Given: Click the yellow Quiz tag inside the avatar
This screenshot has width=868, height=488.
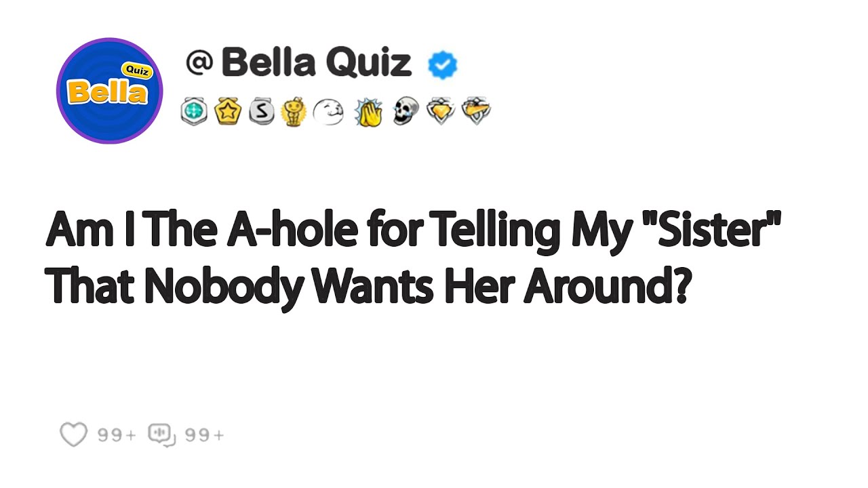Looking at the screenshot, I should pyautogui.click(x=137, y=70).
